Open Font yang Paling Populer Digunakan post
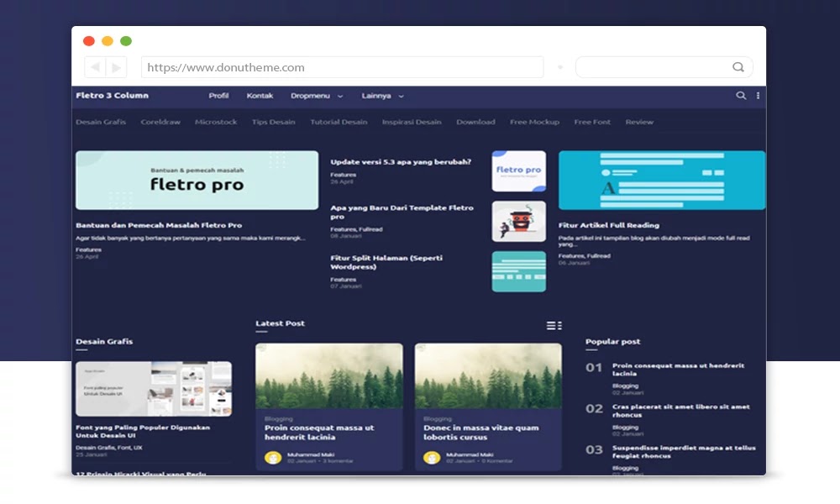Image resolution: width=840 pixels, height=504 pixels. [x=143, y=431]
